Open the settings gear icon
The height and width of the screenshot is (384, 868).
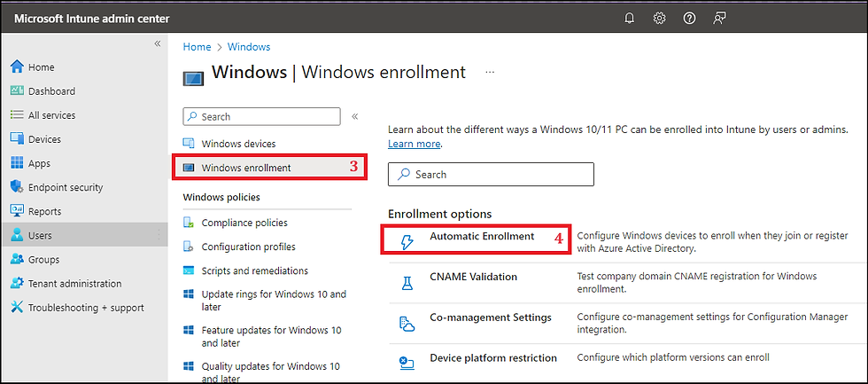point(659,19)
